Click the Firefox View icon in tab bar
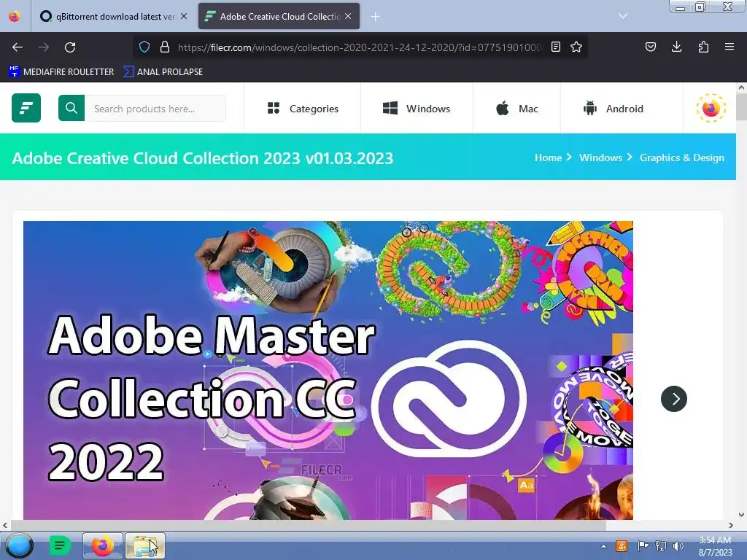The height and width of the screenshot is (560, 747). 15,16
